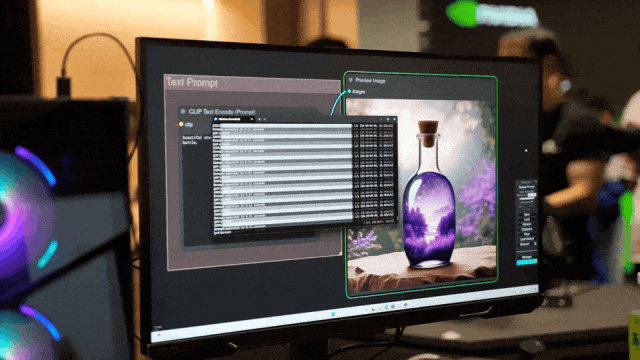The width and height of the screenshot is (640, 360).
Task: Click the Load button in ComfyUI menu
Action: (x=527, y=220)
